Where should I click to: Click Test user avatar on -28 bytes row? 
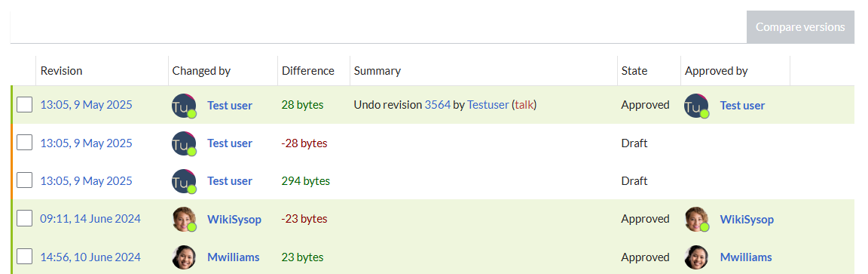(x=184, y=143)
